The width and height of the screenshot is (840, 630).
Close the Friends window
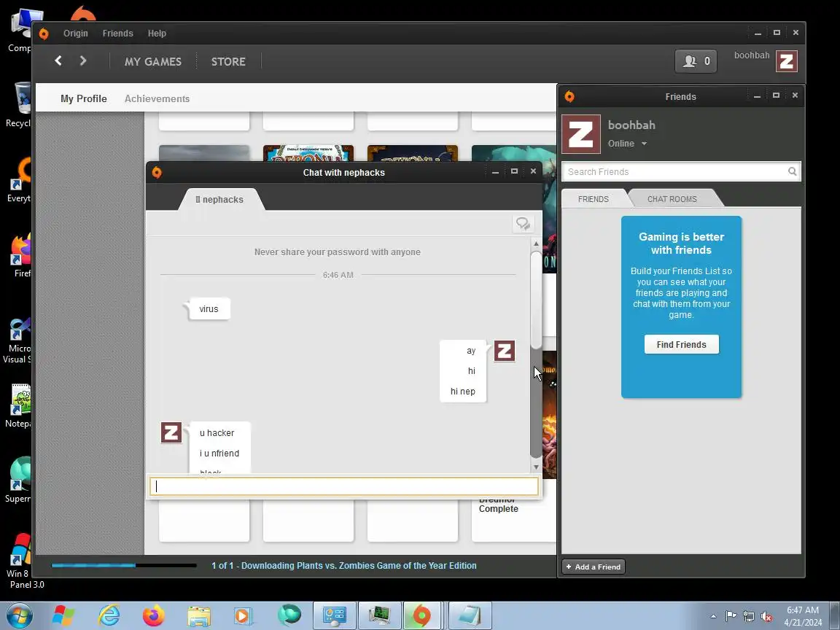tap(795, 96)
